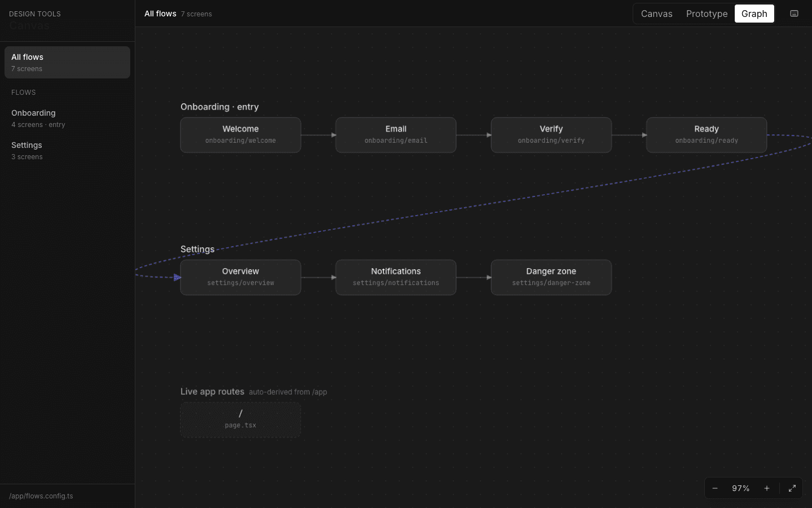Select All flows in the sidebar
Screen dimensions: 812x508
(x=67, y=62)
